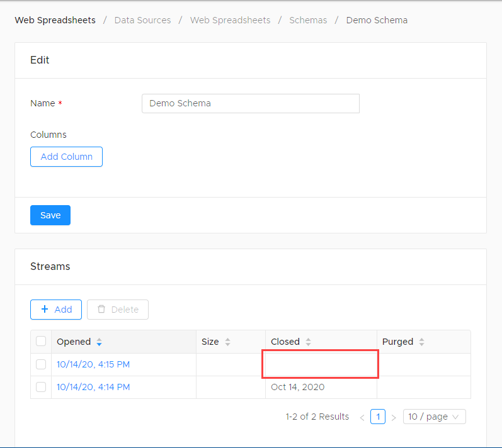Screen dimensions: 502x448
Task: Open Data Sources breadcrumb
Action: tap(142, 20)
